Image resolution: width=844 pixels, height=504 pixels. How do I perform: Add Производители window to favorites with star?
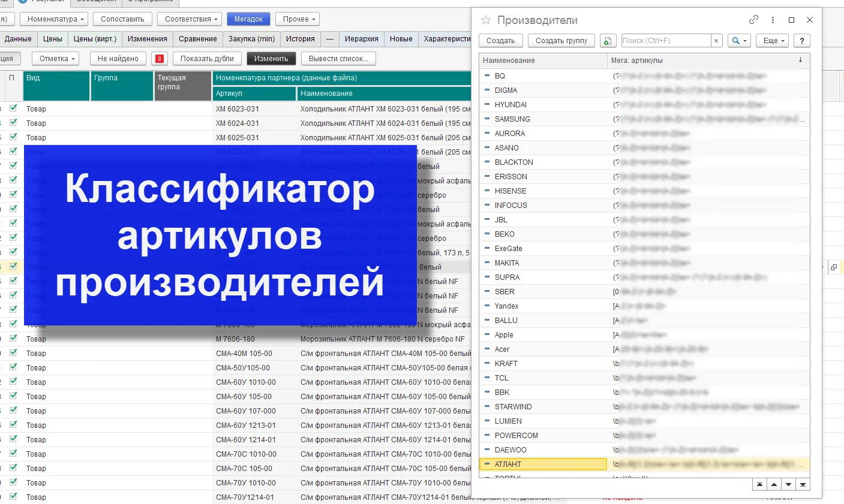click(486, 20)
